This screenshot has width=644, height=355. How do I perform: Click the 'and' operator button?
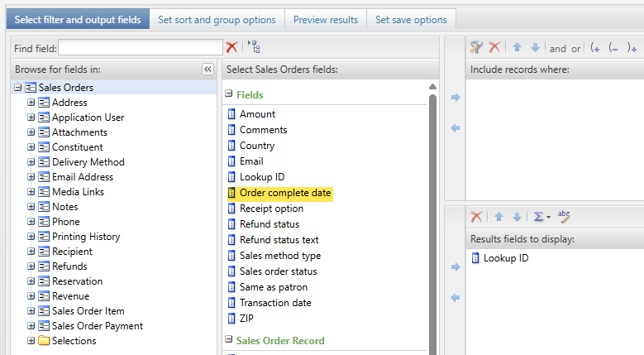(x=558, y=49)
